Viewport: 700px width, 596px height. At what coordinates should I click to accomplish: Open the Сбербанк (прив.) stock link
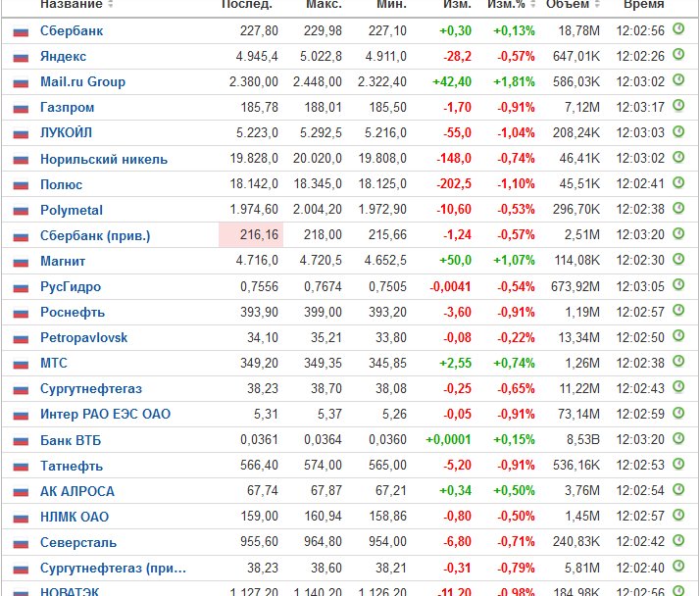[x=95, y=235]
